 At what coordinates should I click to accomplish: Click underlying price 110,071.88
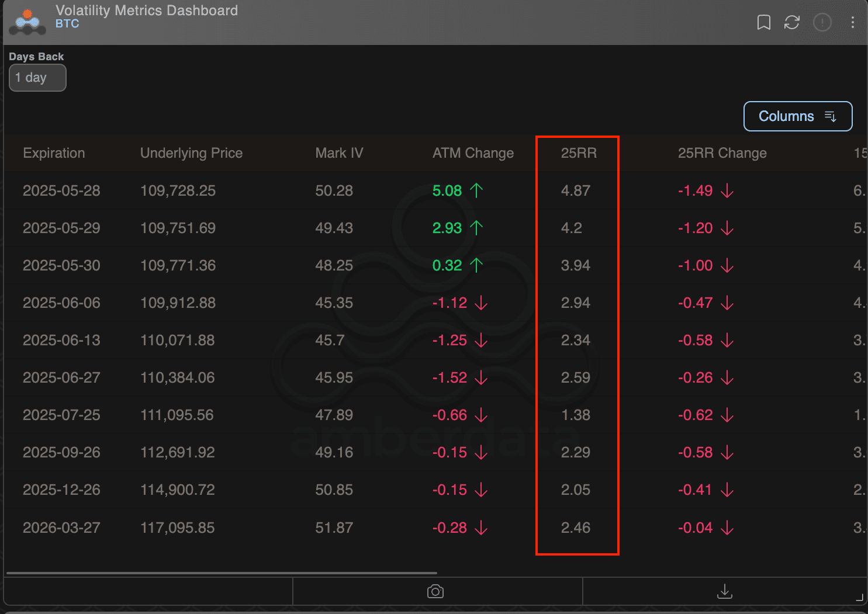(x=177, y=340)
